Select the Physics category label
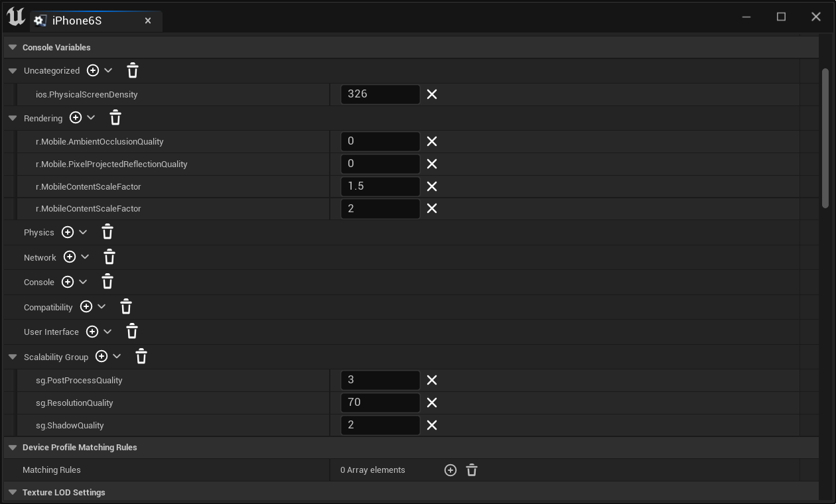The width and height of the screenshot is (836, 504). click(39, 233)
